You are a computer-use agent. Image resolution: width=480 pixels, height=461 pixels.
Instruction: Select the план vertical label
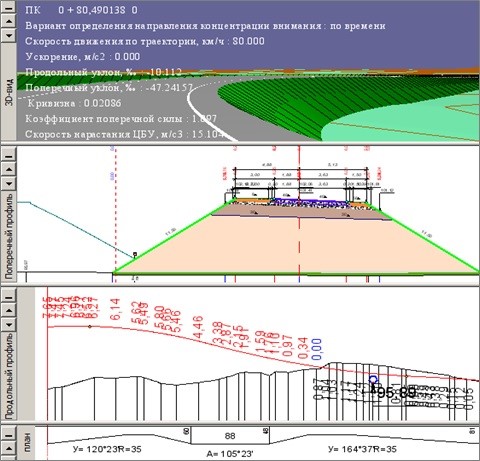(27, 443)
